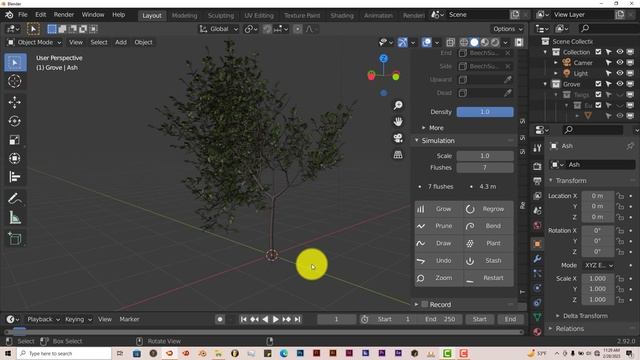This screenshot has height=360, width=640.
Task: Click the viewport zoom magnifier icon
Action: 398,105
